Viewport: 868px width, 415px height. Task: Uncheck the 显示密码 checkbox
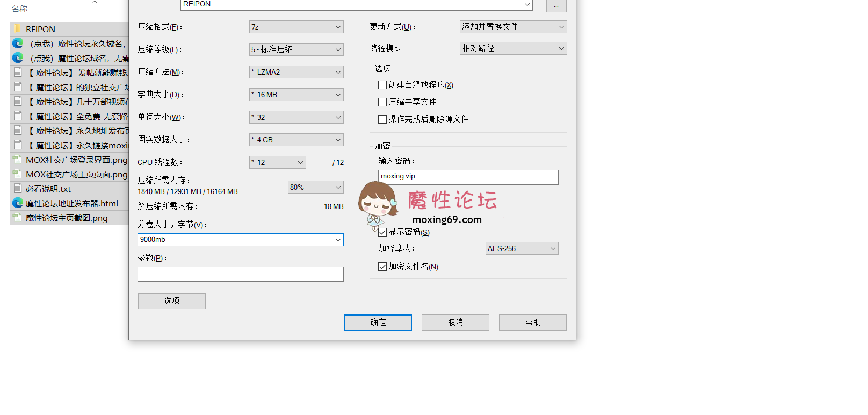tap(382, 232)
